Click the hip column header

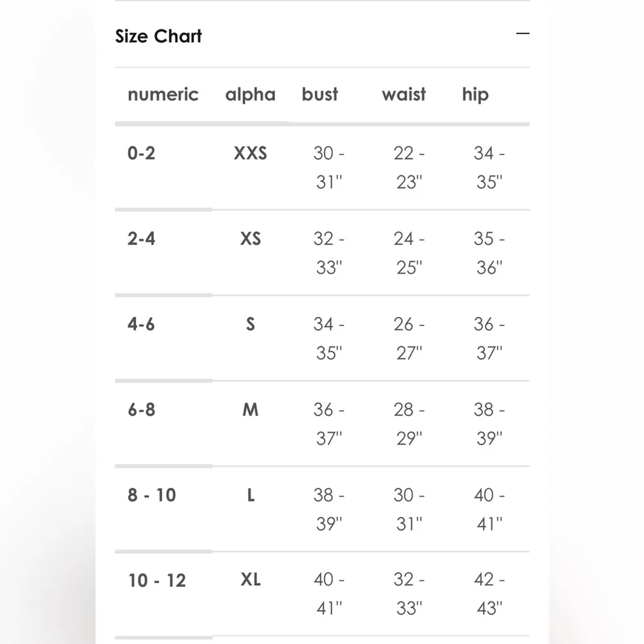point(475,95)
